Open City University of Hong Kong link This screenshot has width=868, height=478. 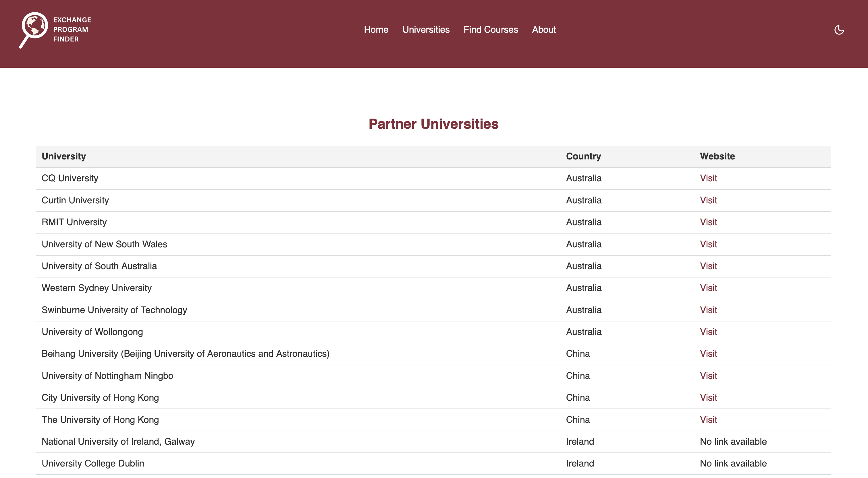(x=708, y=398)
